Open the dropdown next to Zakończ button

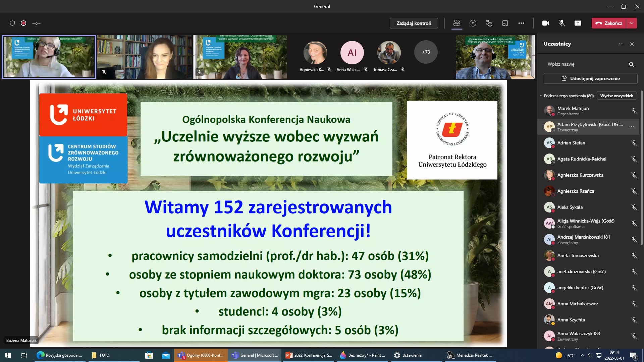point(632,23)
